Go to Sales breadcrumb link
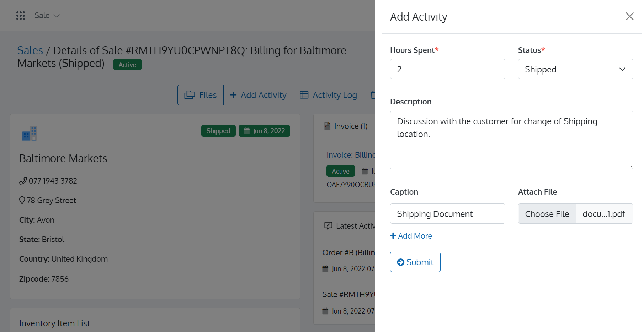 (x=30, y=50)
